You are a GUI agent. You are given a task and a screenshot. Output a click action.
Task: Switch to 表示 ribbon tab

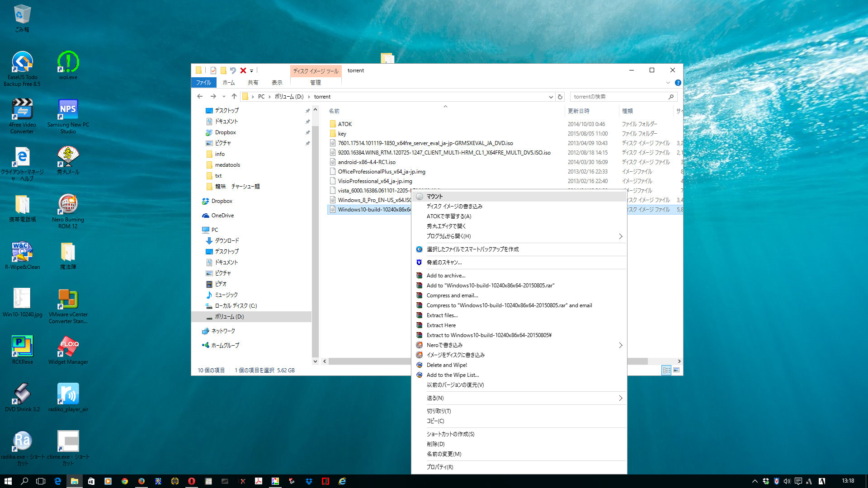pyautogui.click(x=277, y=83)
